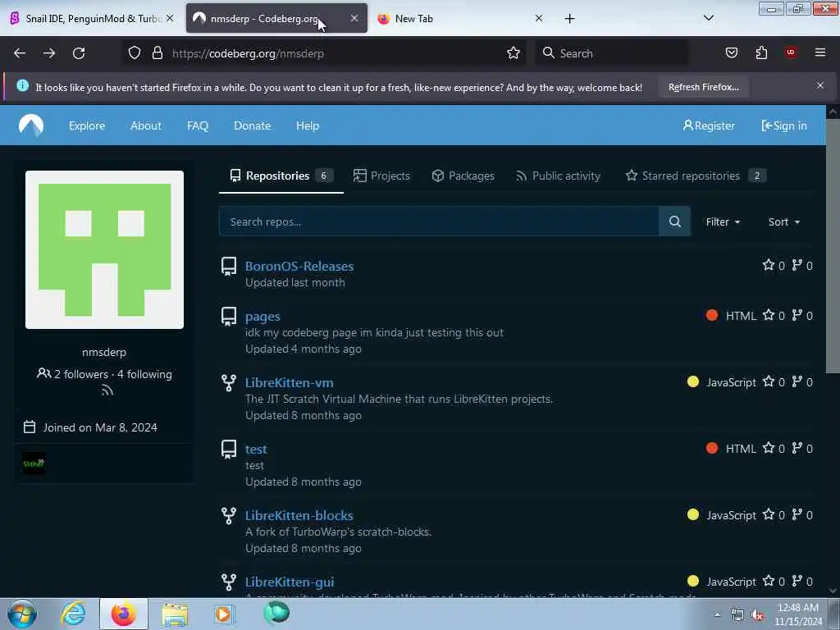Click the network tray icon

click(x=737, y=615)
